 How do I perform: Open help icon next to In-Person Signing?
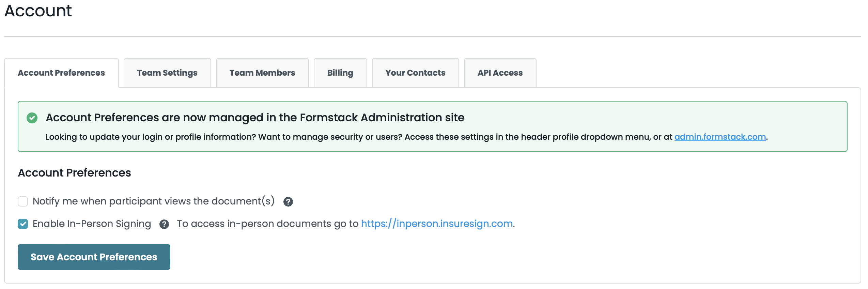coord(164,224)
